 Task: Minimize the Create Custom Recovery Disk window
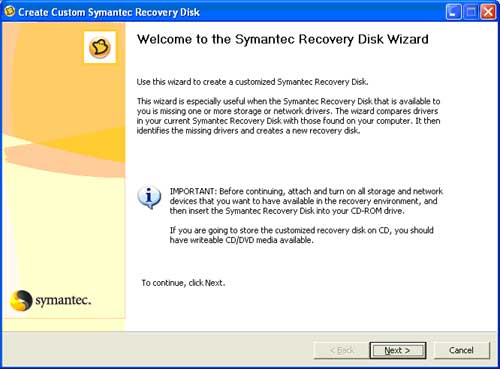454,12
